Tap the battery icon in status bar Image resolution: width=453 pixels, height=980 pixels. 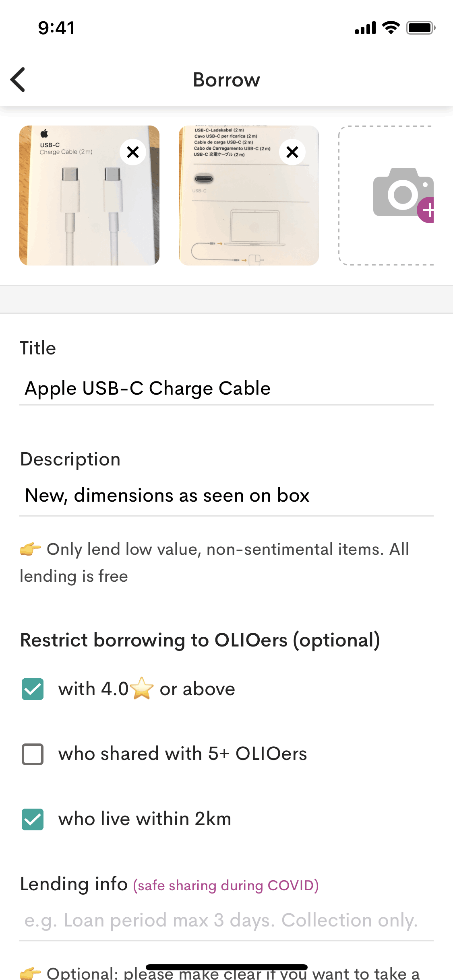click(420, 28)
